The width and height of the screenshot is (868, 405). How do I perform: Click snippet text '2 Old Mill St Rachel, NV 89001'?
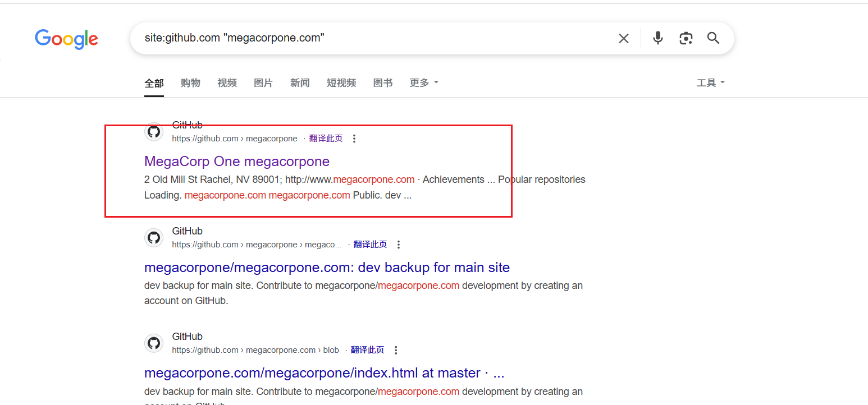(x=212, y=180)
